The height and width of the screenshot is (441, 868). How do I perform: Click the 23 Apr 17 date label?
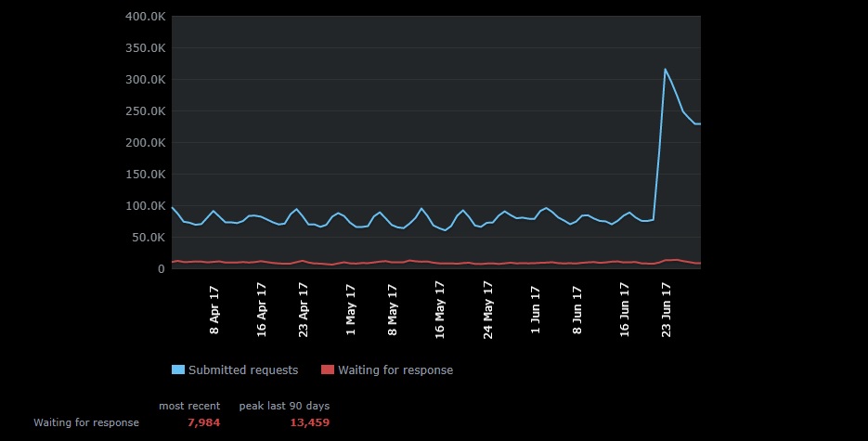(303, 310)
